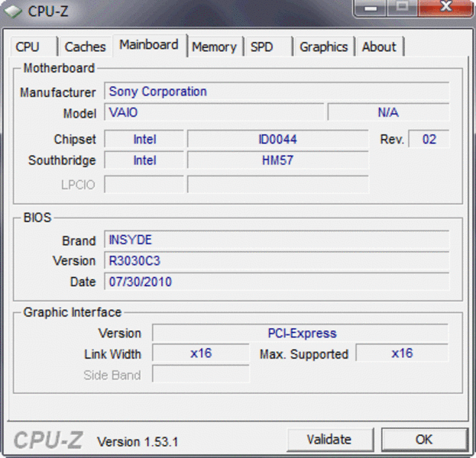Click the Link Width label
The width and height of the screenshot is (476, 458).
(x=112, y=354)
